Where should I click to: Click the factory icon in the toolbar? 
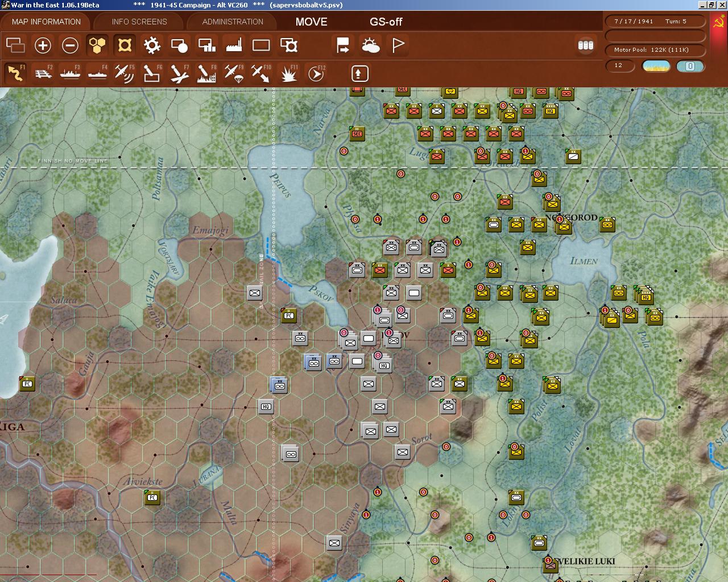pyautogui.click(x=234, y=45)
